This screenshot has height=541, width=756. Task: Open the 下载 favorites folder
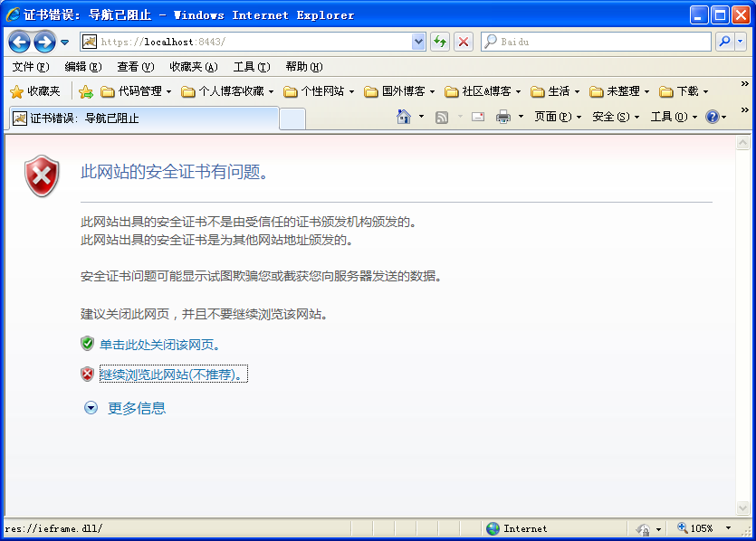[684, 91]
